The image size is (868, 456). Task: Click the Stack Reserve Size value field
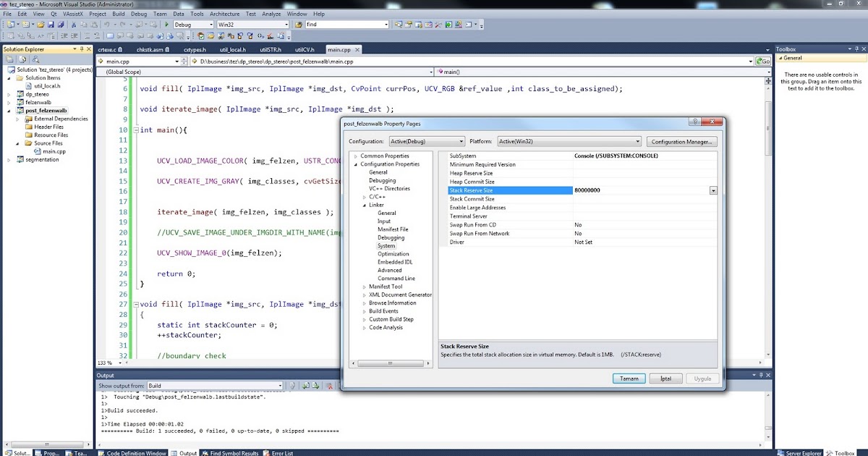[x=640, y=190]
